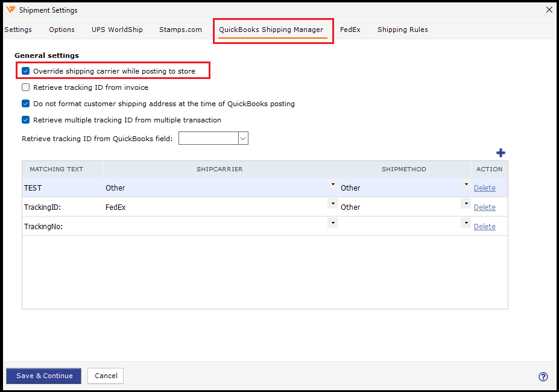Viewport: 559px width, 392px height.
Task: Expand ship carrier dropdown in TEST row
Action: pos(332,185)
